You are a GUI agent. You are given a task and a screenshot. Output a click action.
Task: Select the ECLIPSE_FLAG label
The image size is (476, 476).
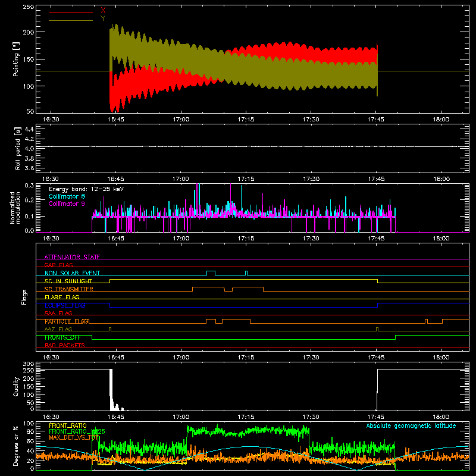(65, 305)
